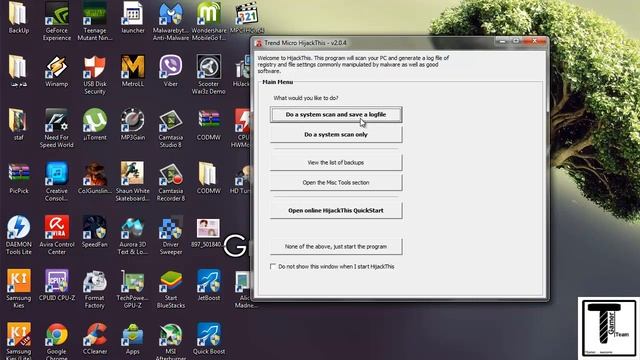Select the Driver Sweeper icon

coord(171,235)
